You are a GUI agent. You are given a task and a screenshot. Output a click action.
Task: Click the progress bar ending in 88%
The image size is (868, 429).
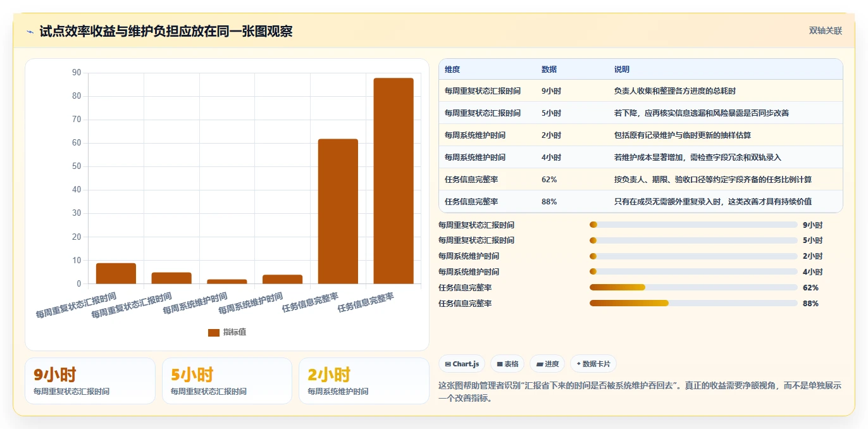693,303
